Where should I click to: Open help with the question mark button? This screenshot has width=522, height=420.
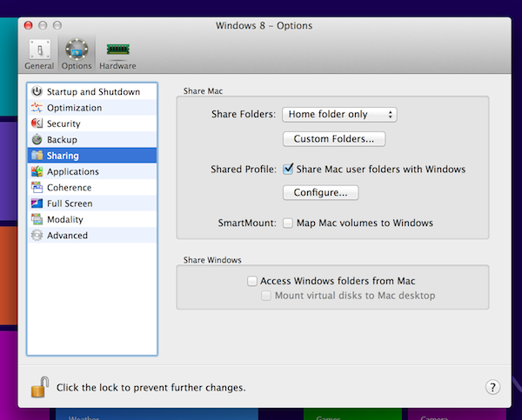point(492,387)
